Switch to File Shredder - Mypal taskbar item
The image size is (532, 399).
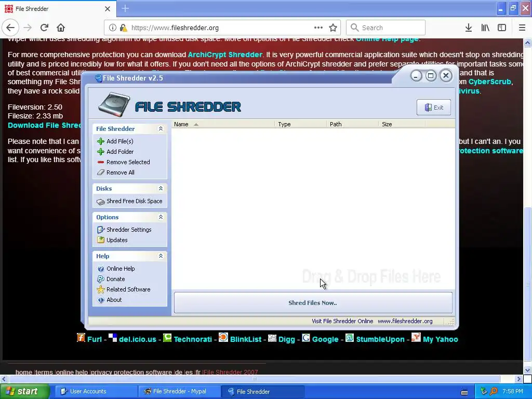179,392
